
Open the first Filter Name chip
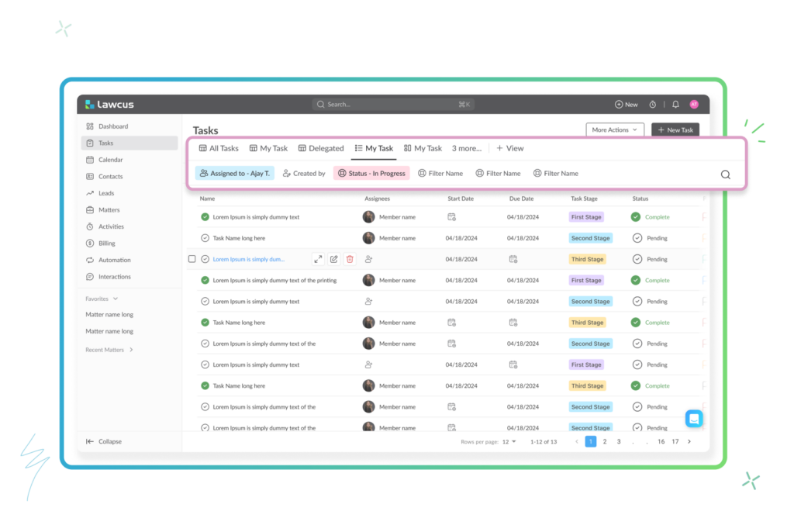click(440, 173)
